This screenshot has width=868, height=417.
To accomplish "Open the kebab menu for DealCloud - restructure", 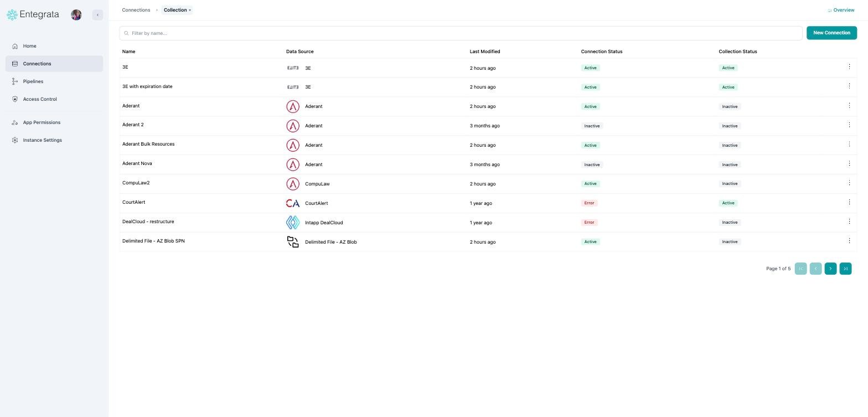I will (x=849, y=222).
